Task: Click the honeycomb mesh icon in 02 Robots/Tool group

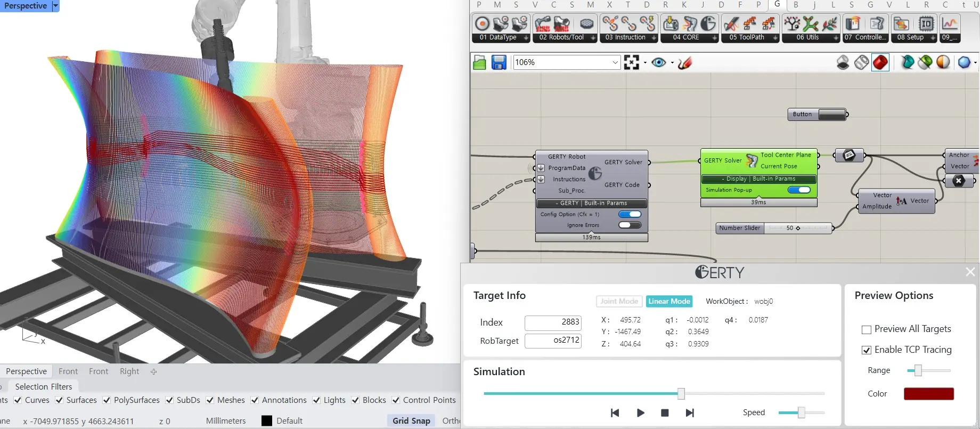Action: coord(587,24)
